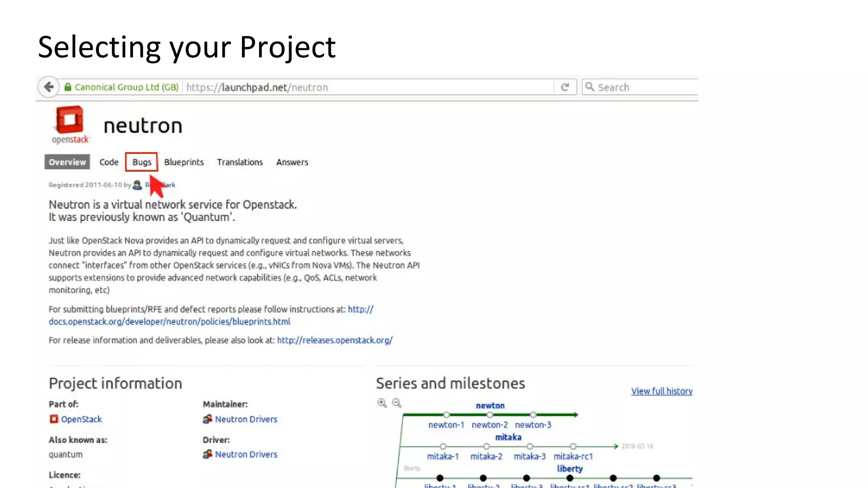This screenshot has width=868, height=488.
Task: Click the magnifier icon in Search box
Action: (x=589, y=86)
